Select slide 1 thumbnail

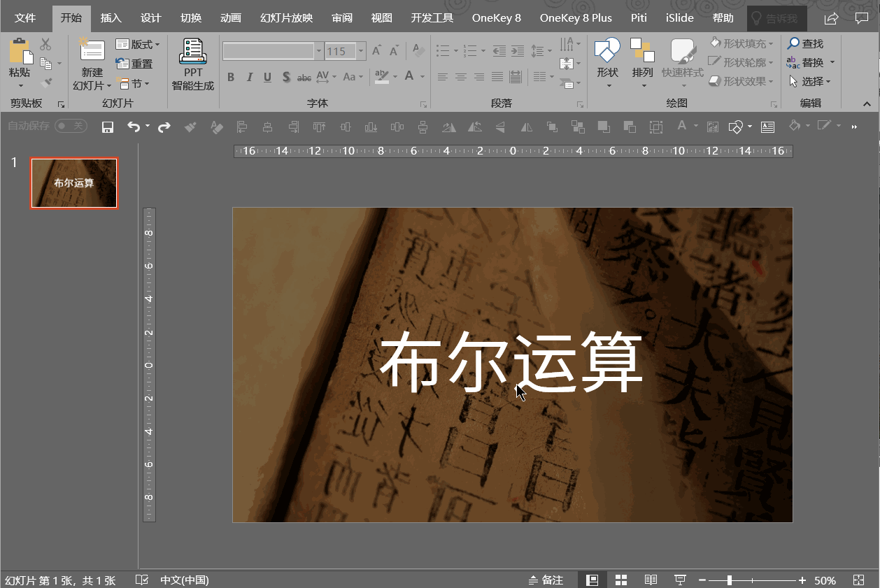73,183
